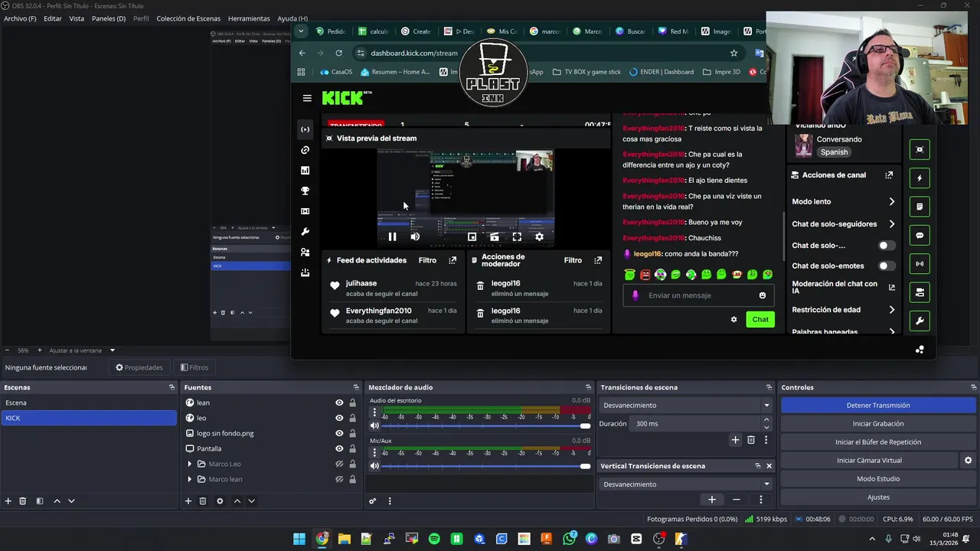Remove scene transition trash icon

point(751,440)
